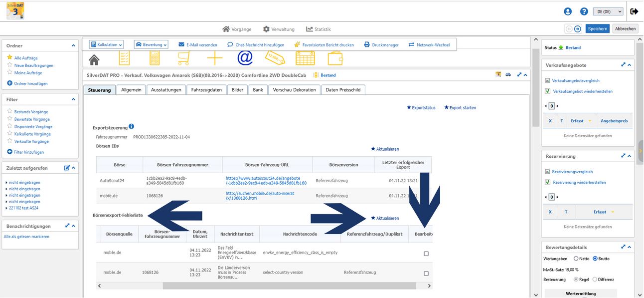644x298 pixels.
Task: Select the Netto radio button
Action: click(x=576, y=259)
